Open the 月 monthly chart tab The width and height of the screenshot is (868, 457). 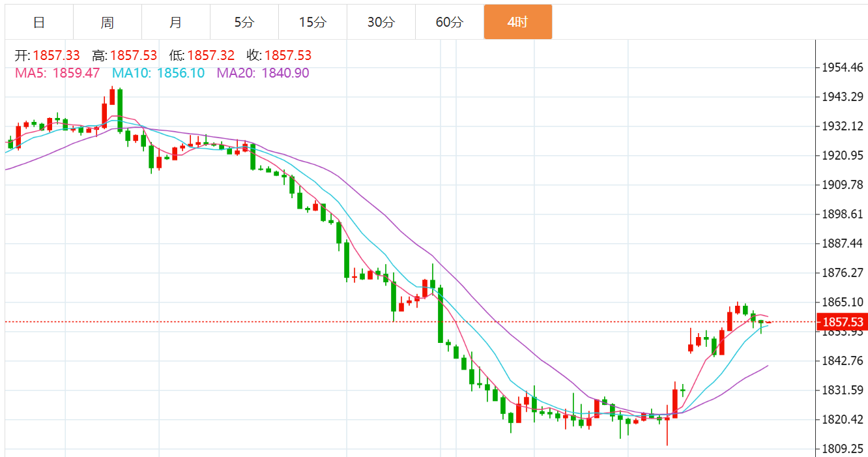pyautogui.click(x=176, y=22)
